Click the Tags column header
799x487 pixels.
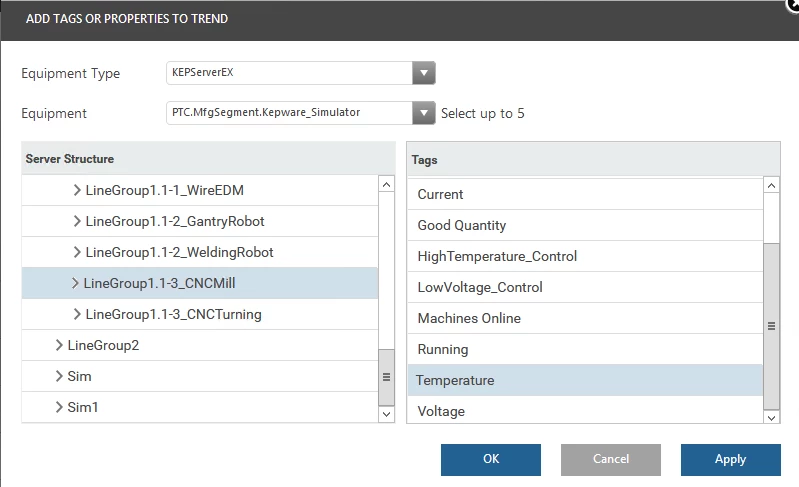coord(593,159)
